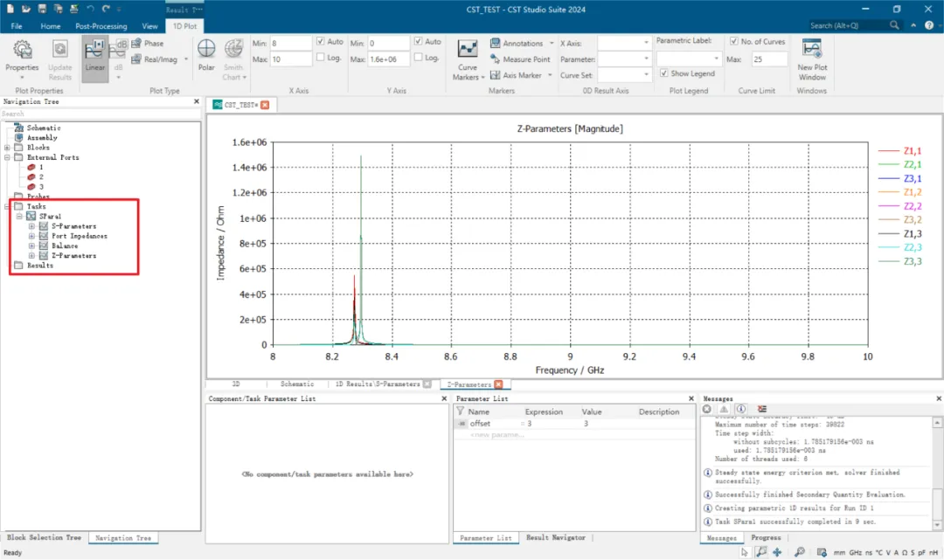Uncheck the Show Legend checkbox
The image size is (944, 560).
(663, 73)
